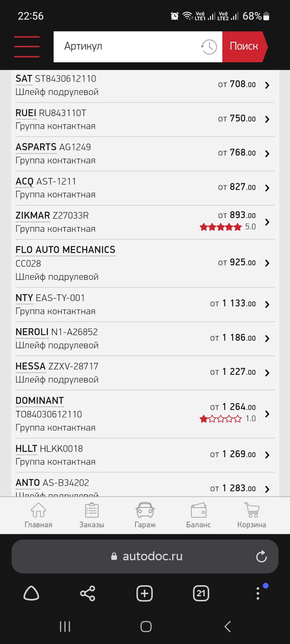Click the DOMINANT one-star rating
The image size is (290, 644).
click(221, 419)
